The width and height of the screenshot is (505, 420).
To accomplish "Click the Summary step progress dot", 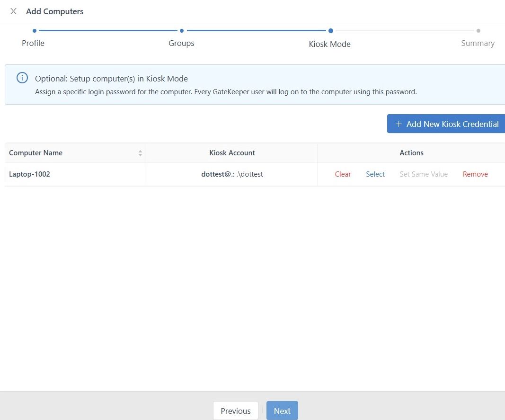I will [478, 31].
